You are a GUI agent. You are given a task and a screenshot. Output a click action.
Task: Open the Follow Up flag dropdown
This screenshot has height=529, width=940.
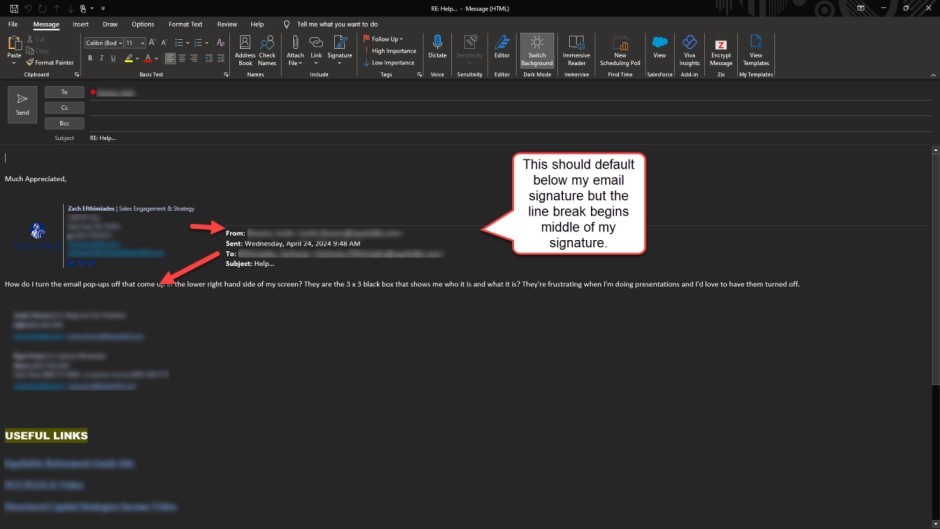(x=384, y=39)
